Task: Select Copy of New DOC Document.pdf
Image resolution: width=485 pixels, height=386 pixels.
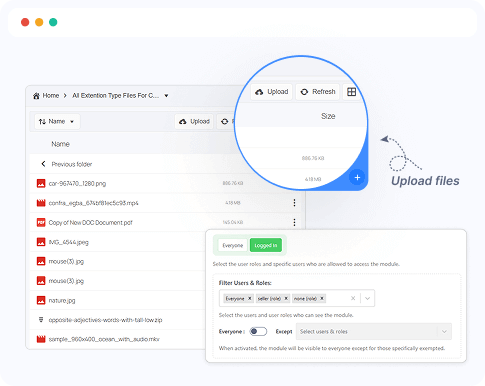Action: (90, 223)
